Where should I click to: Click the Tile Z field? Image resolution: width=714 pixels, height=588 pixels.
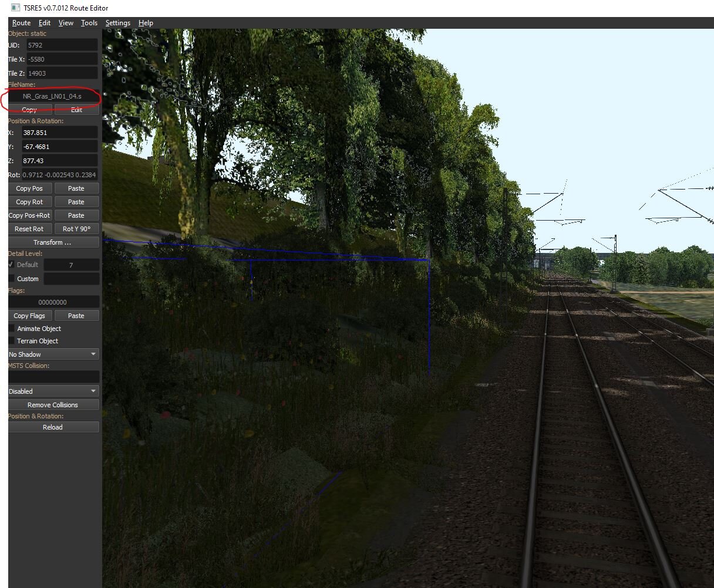[x=61, y=73]
